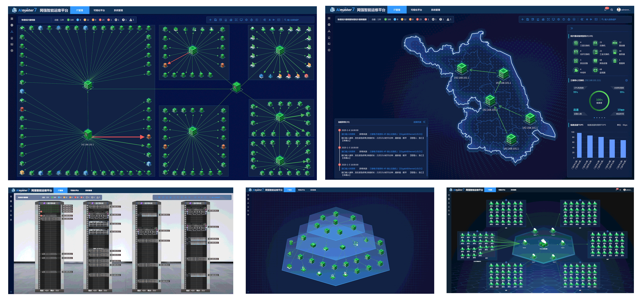Click save-as icon in topology window toolbar

click(221, 20)
